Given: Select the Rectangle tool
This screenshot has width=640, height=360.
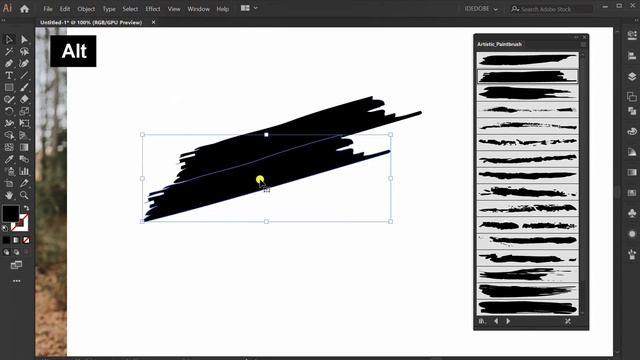Looking at the screenshot, I should click(x=9, y=87).
